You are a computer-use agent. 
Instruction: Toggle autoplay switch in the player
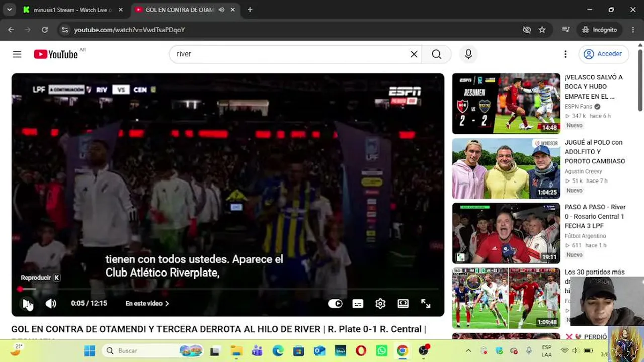pos(335,303)
